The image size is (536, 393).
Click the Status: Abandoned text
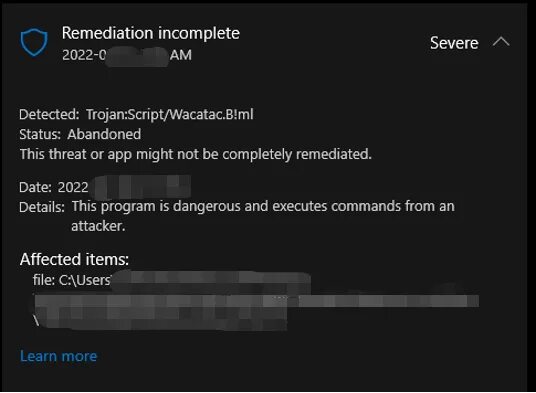[x=80, y=134]
